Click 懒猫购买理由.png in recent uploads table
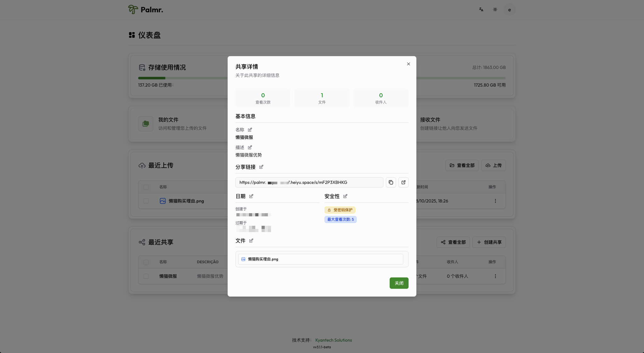 click(186, 201)
